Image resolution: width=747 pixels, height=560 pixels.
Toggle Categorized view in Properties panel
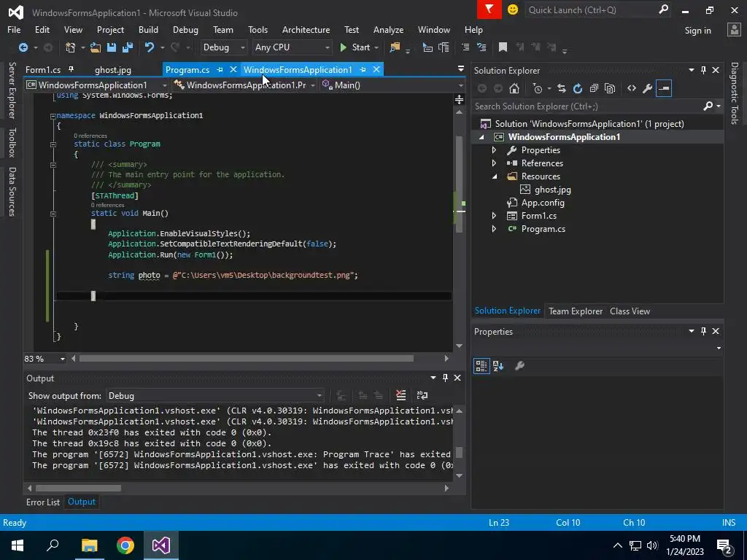tap(481, 366)
